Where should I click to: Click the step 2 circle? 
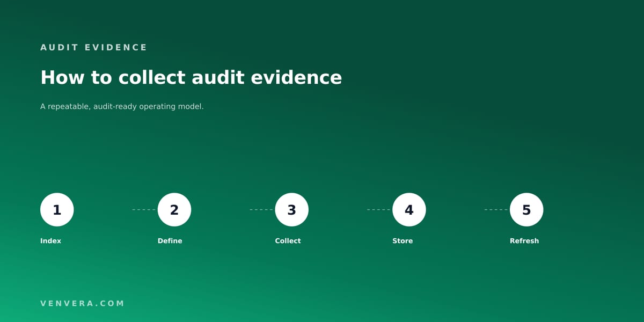(x=174, y=210)
